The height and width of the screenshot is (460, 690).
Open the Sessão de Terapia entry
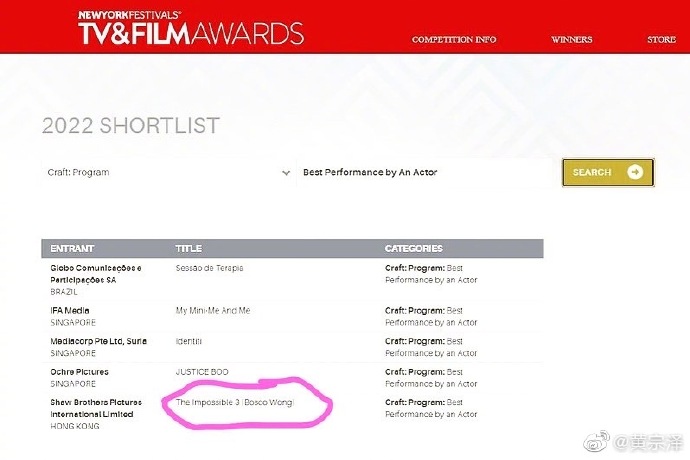[x=209, y=268]
